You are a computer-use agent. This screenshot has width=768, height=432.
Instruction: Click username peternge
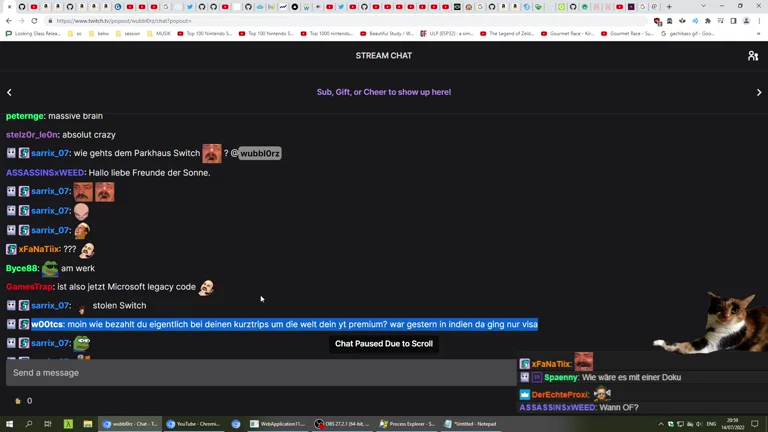25,116
